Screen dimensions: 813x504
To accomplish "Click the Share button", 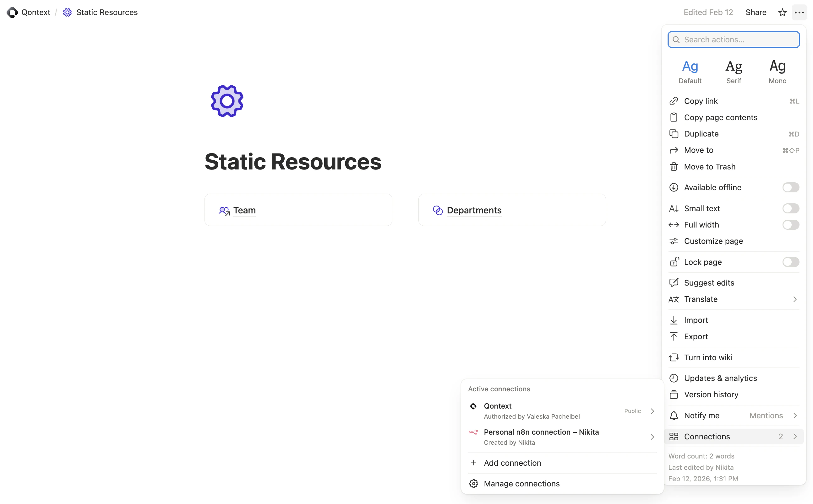I will pos(756,12).
